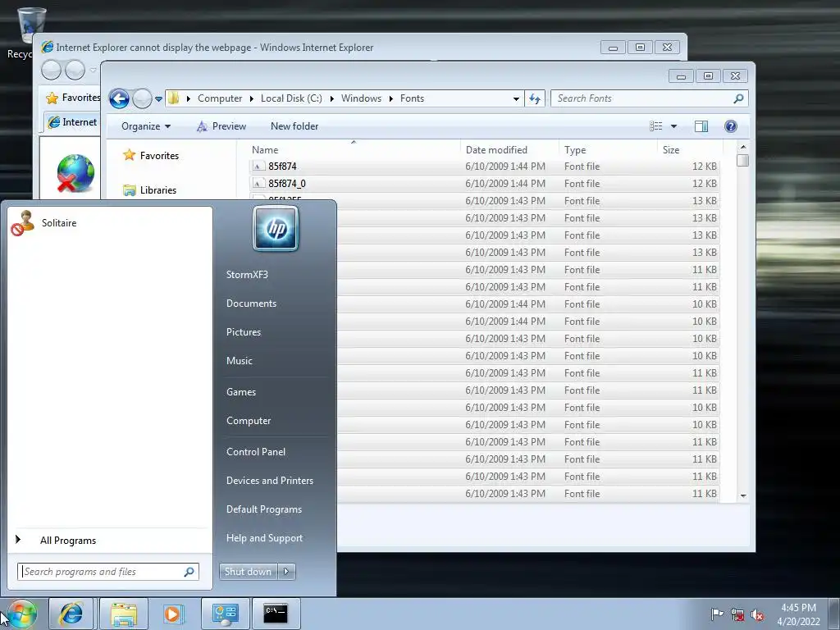
Task: Click the muted volume tray icon
Action: tap(757, 614)
